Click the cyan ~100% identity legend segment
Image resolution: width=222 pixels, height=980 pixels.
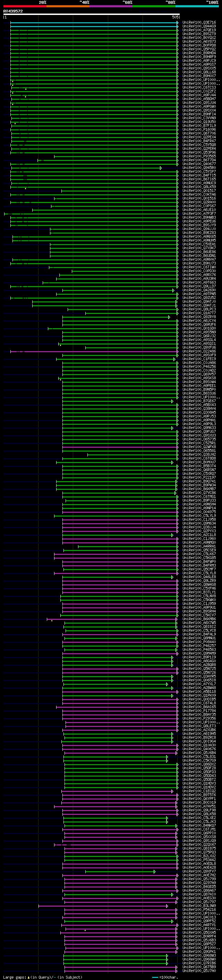197,7
